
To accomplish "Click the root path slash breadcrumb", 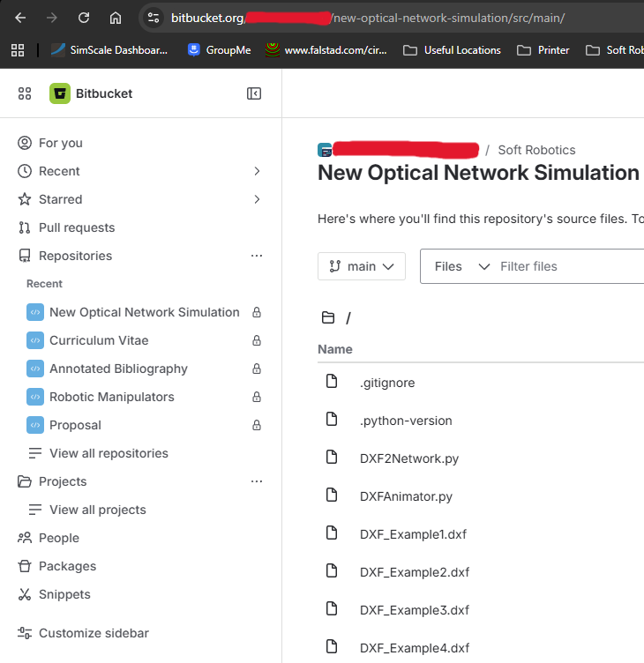I will 348,318.
